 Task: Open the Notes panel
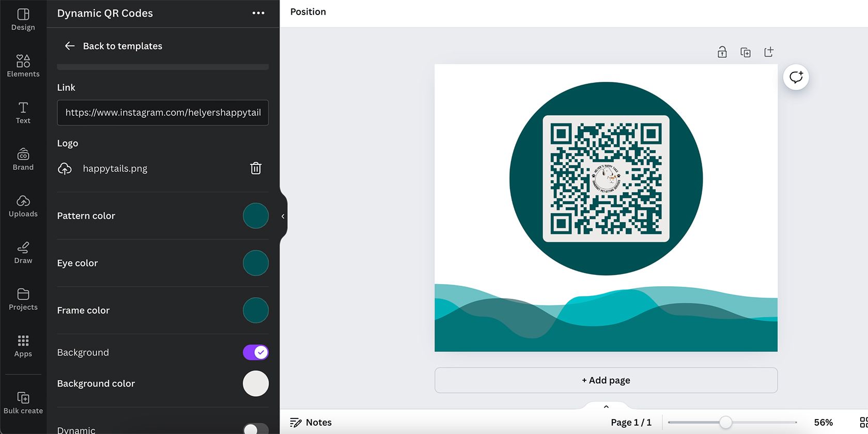[311, 423]
